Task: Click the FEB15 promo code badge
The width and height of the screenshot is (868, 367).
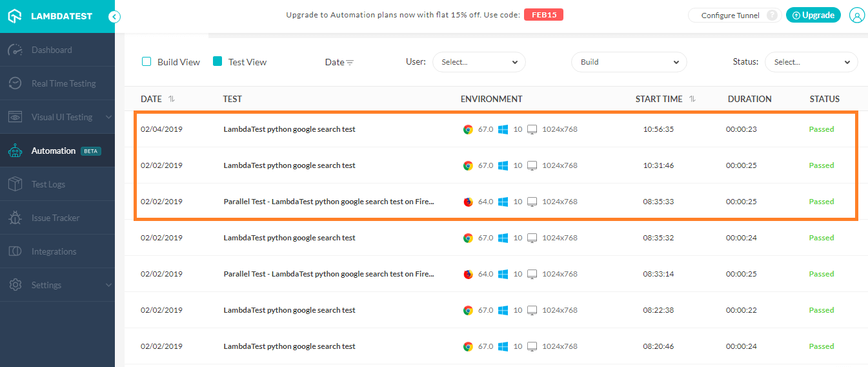Action: tap(543, 15)
